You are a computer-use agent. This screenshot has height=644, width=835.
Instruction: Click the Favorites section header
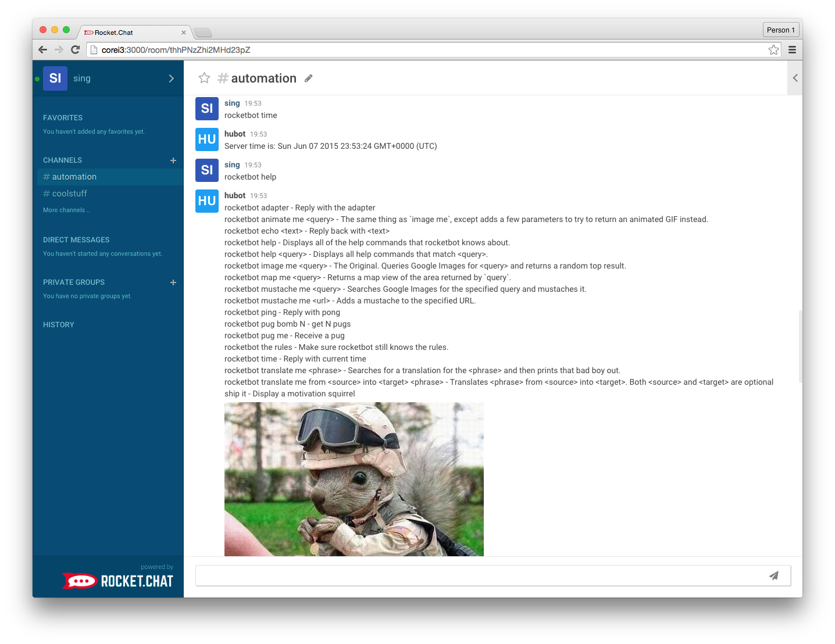tap(63, 118)
